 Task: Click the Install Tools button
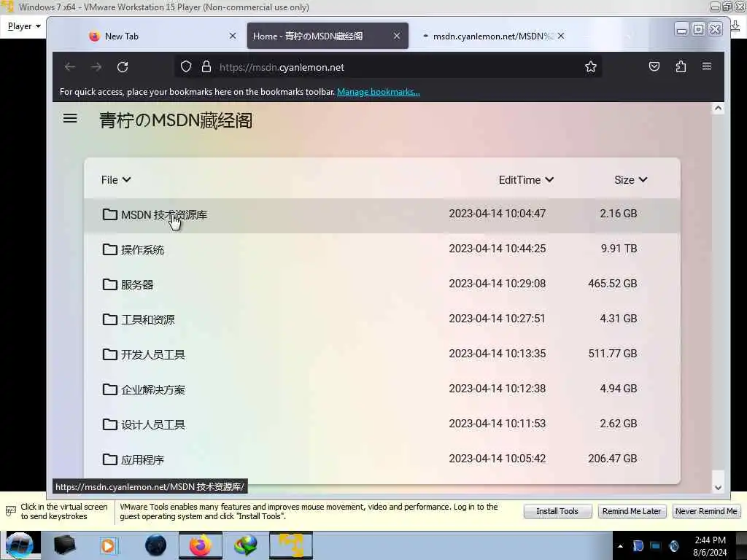click(x=557, y=511)
